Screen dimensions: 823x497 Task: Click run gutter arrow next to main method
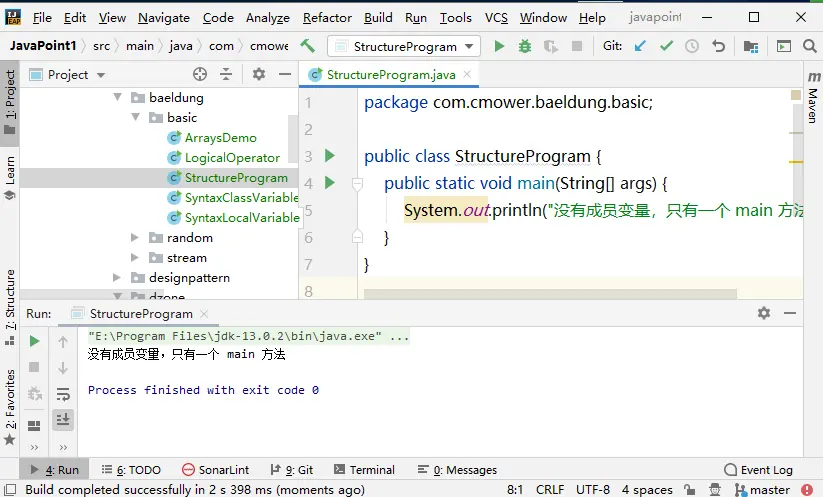click(x=330, y=183)
